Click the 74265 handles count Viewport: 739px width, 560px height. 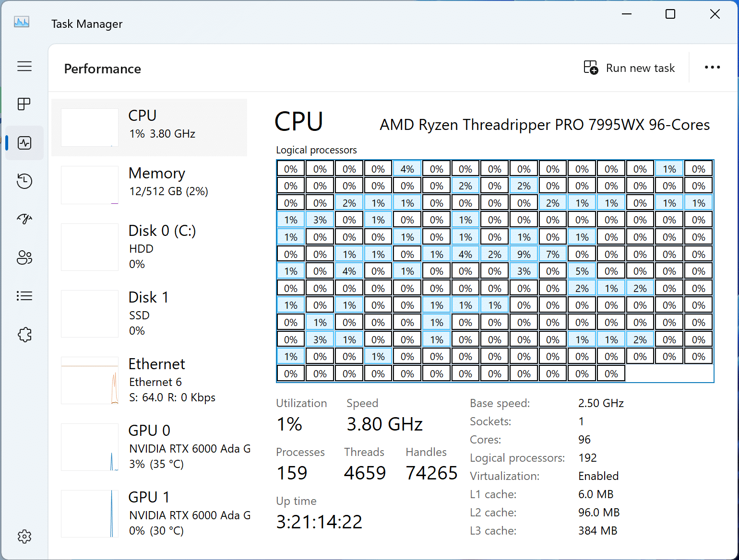coord(431,473)
